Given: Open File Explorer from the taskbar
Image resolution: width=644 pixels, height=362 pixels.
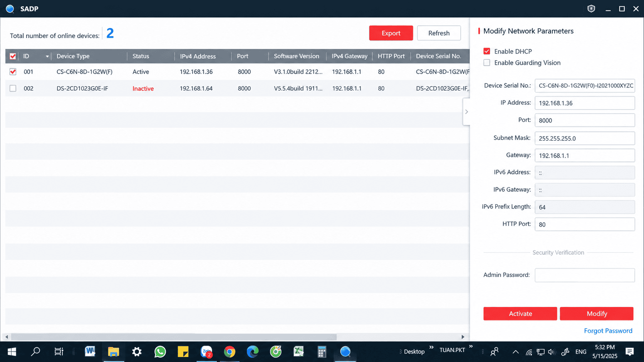Looking at the screenshot, I should tap(114, 351).
